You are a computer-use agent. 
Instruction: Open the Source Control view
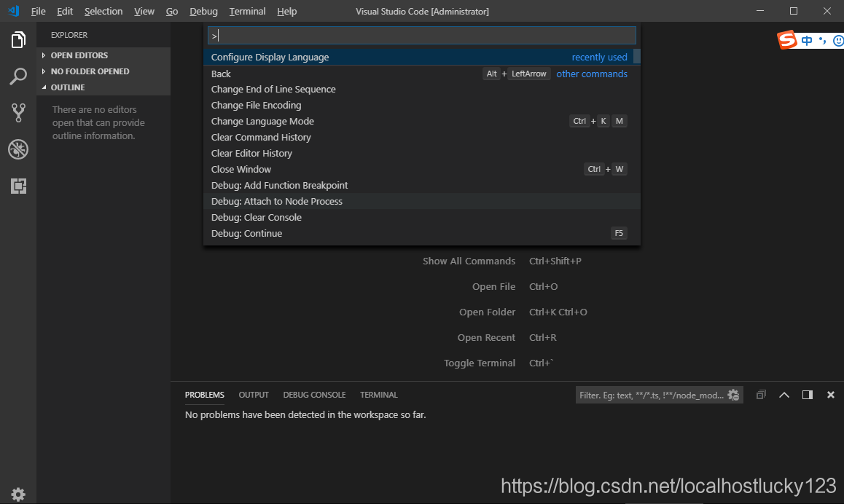(x=18, y=112)
